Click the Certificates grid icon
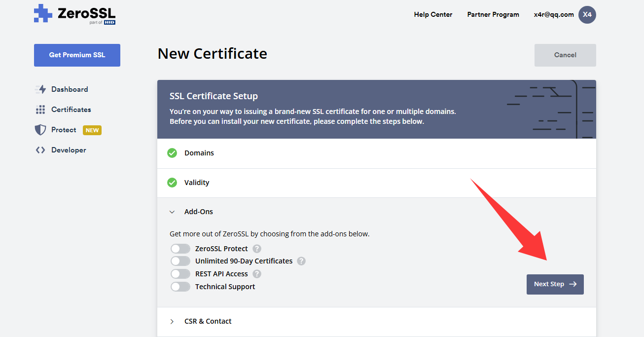Screen dimensions: 644x337 [x=40, y=110]
